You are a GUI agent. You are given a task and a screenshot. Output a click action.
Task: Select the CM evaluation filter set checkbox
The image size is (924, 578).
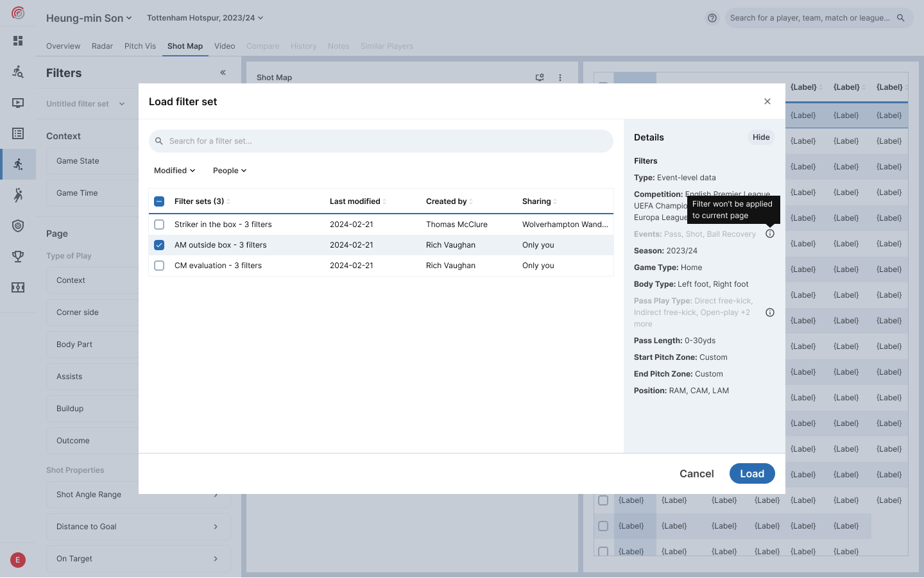click(x=159, y=266)
